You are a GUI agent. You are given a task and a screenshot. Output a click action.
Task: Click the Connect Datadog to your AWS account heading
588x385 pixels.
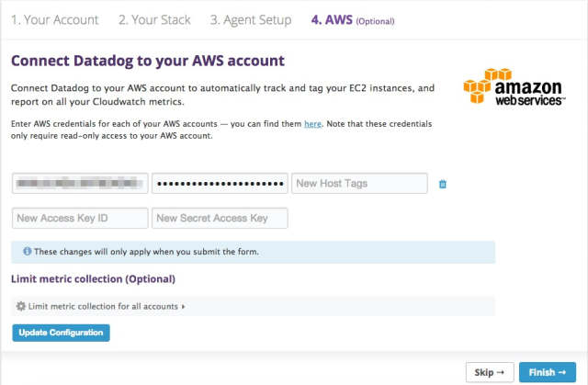click(x=147, y=61)
